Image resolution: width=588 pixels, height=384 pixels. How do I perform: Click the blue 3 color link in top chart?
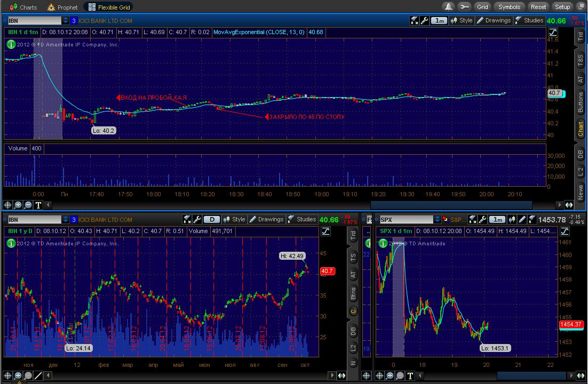(74, 21)
